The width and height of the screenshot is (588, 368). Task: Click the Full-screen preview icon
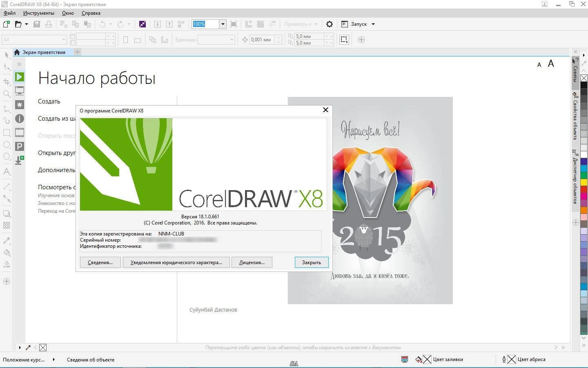[234, 24]
